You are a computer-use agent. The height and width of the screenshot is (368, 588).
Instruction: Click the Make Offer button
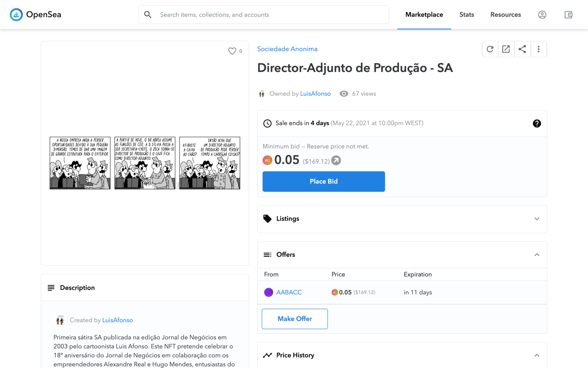(294, 319)
